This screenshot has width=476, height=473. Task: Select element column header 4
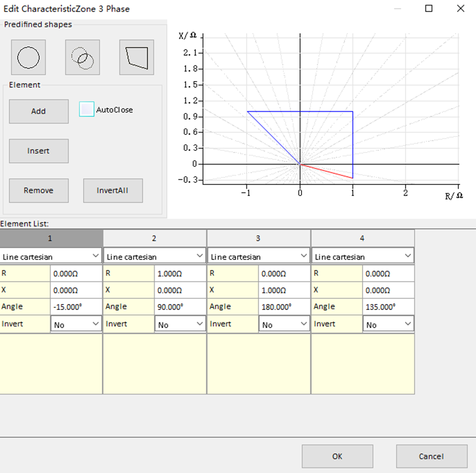click(362, 238)
